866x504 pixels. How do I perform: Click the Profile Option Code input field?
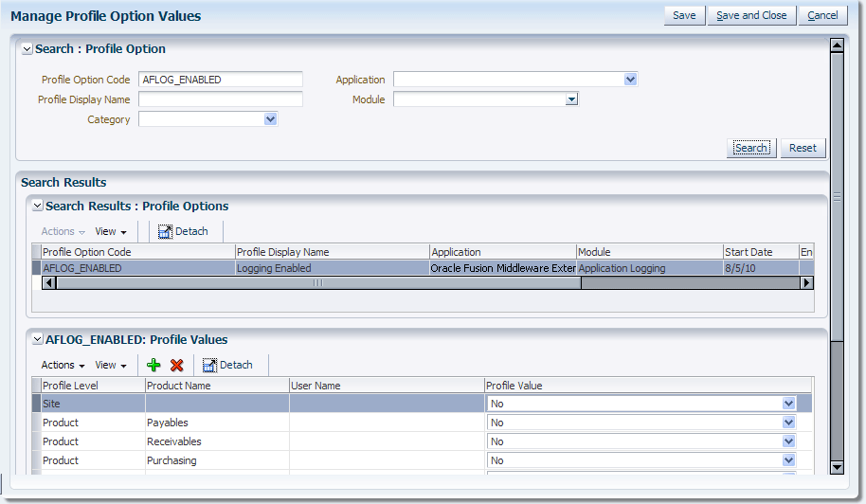pos(221,80)
